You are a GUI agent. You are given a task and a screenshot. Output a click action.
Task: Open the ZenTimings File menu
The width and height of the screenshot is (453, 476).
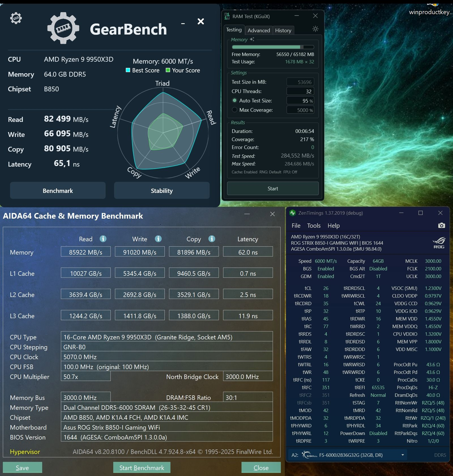[x=296, y=225]
